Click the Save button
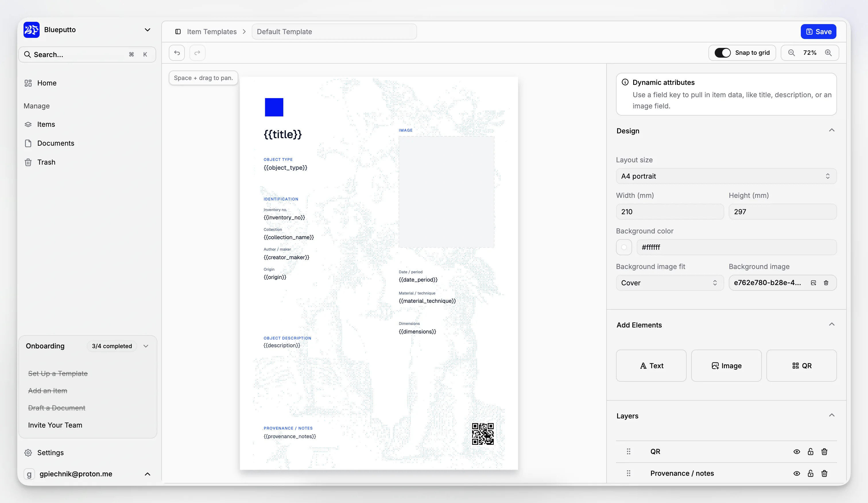The image size is (868, 503). [818, 32]
